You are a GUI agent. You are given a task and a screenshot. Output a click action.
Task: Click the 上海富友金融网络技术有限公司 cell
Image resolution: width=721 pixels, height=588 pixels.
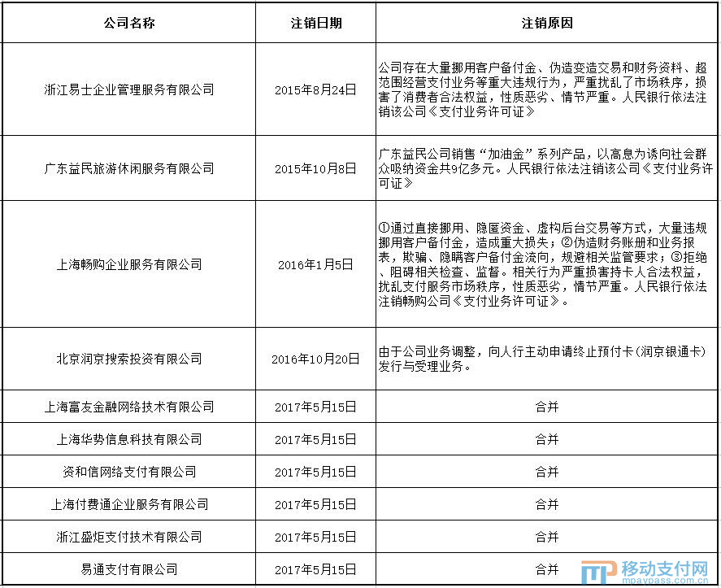tap(129, 407)
